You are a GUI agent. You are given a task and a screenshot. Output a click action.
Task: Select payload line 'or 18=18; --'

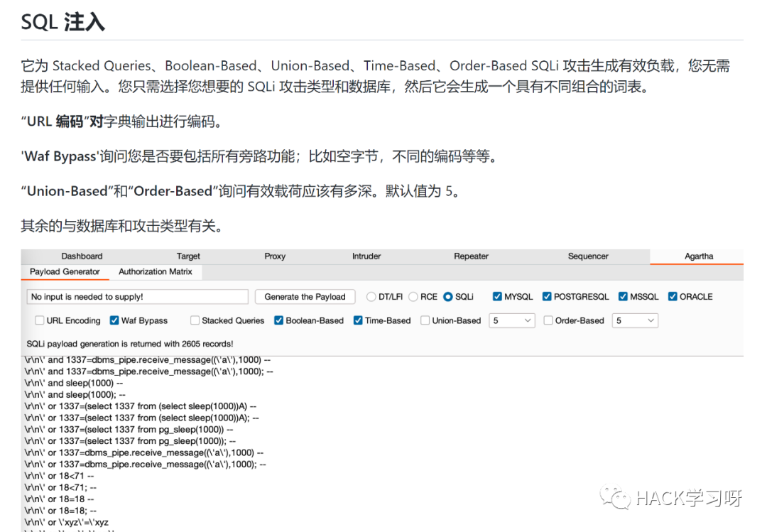tap(60, 511)
